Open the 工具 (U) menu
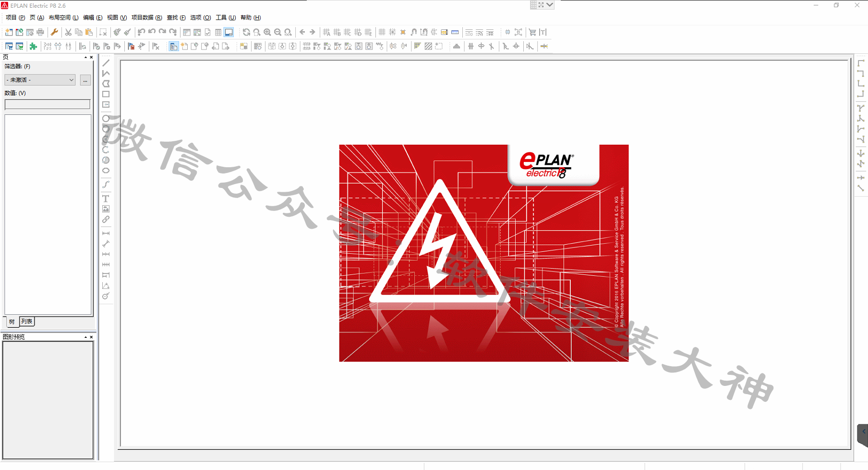868x470 pixels. [226, 18]
